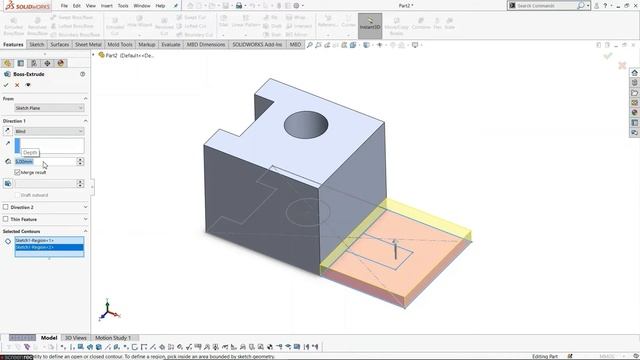Open Design Library icon in task pane
The width and height of the screenshot is (640, 360).
click(x=634, y=82)
